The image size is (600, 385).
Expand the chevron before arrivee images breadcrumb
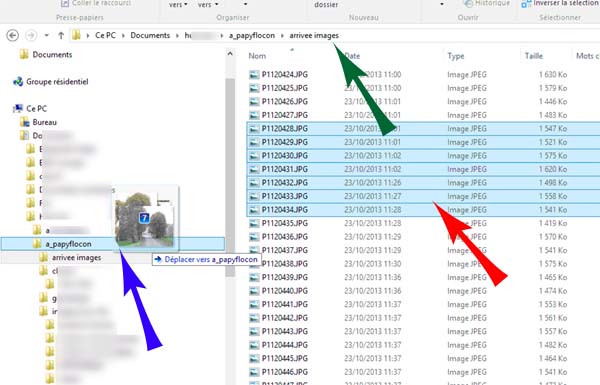[x=282, y=36]
